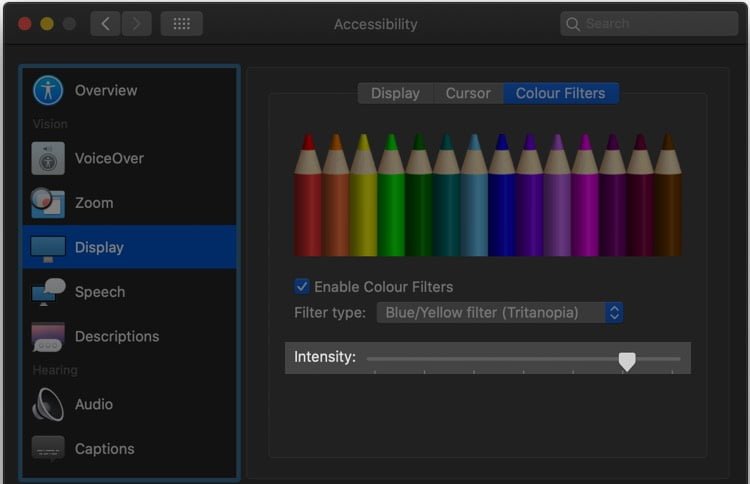The height and width of the screenshot is (484, 750).
Task: Select the Speech label in sidebar
Action: [100, 292]
